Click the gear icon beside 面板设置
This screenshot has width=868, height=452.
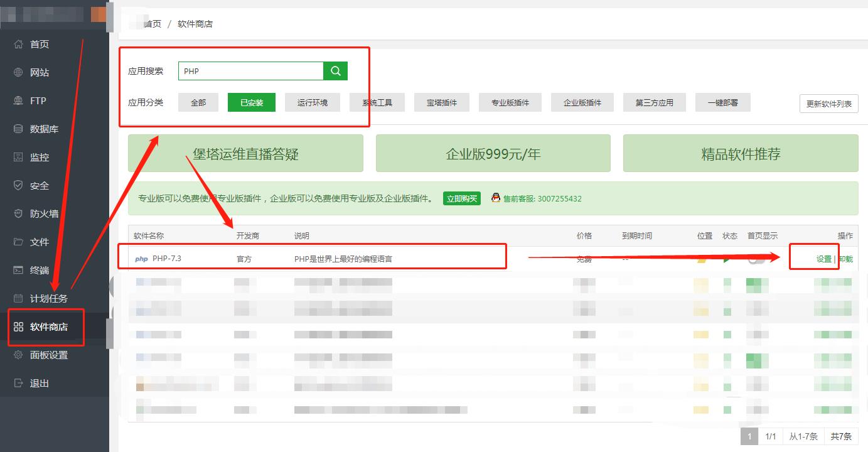[x=18, y=355]
